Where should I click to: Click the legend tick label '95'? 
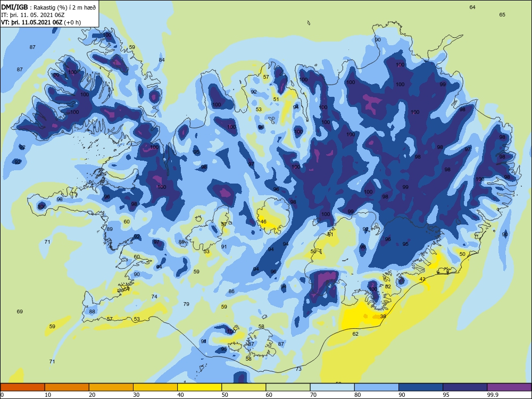pos(446,395)
